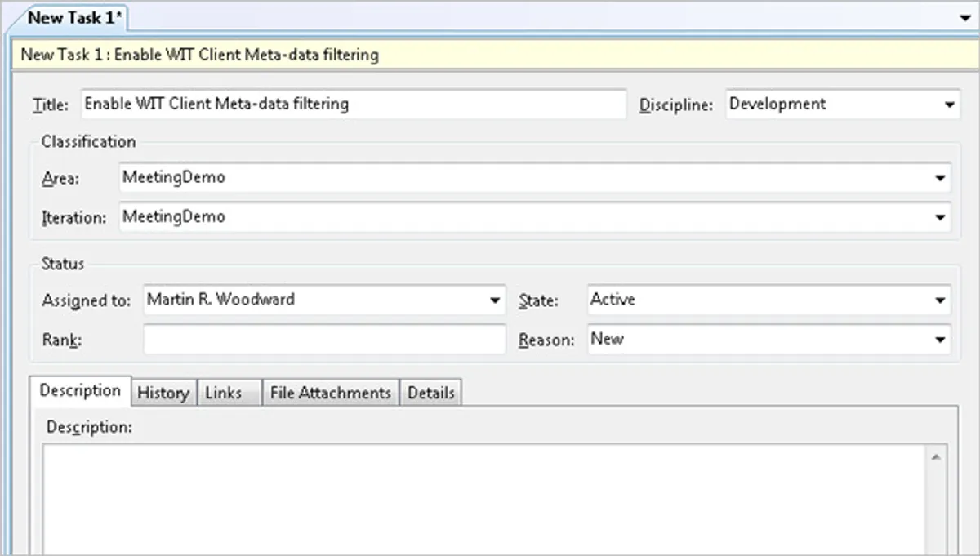Switch to the Details tab
The image size is (980, 556).
pyautogui.click(x=431, y=393)
